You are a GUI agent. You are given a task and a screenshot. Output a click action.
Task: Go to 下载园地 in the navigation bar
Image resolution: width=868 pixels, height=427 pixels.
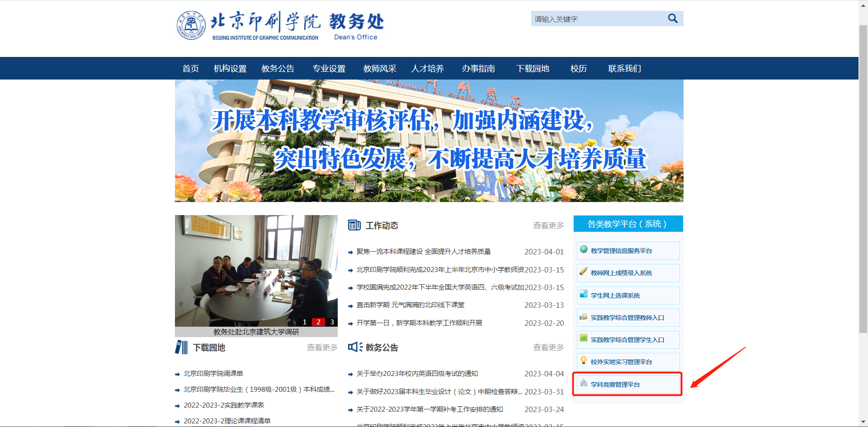tap(533, 69)
